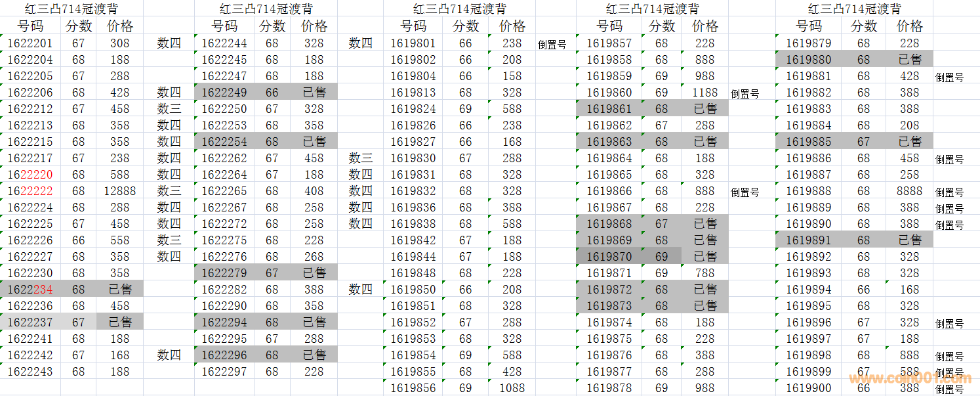Screen dimensions: 980x396
Task: Select the 已售 cell for 1619891
Action: [909, 240]
